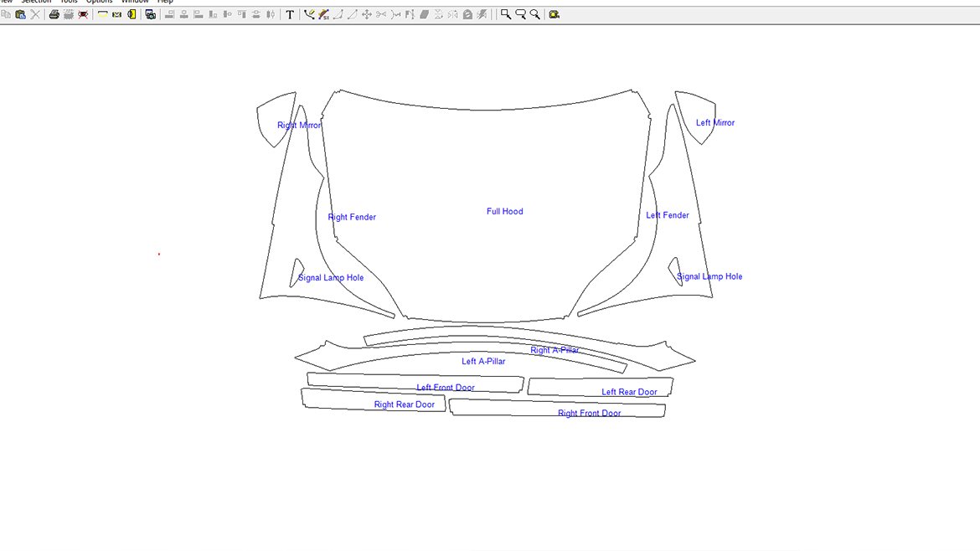Image resolution: width=980 pixels, height=551 pixels.
Task: Click the yellow and black envelope-shaped icon
Action: click(x=117, y=14)
